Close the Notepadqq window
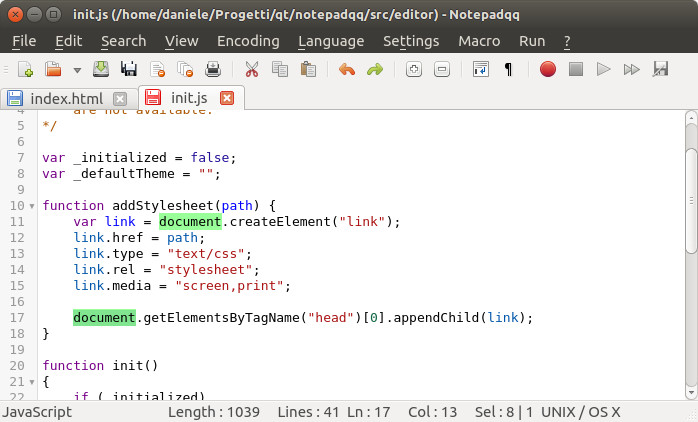Image resolution: width=698 pixels, height=422 pixels. [16, 14]
